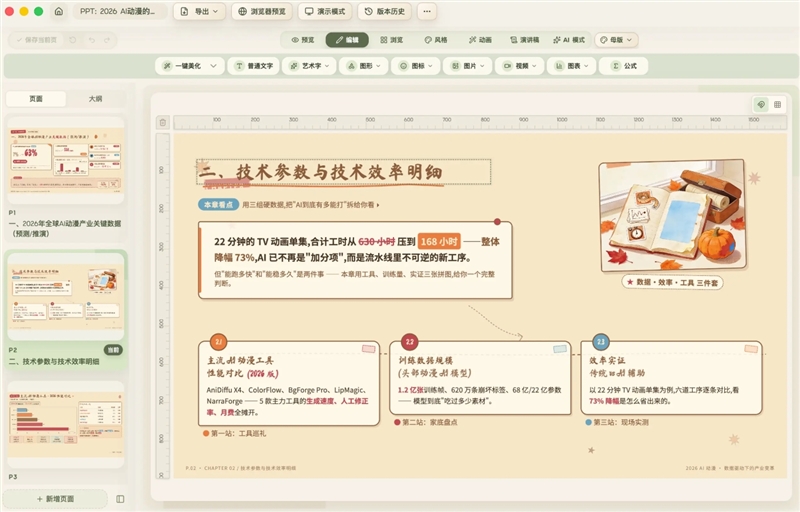Viewport: 800px width, 512px height.
Task: Select the P1 slide thumbnail
Action: click(x=65, y=159)
